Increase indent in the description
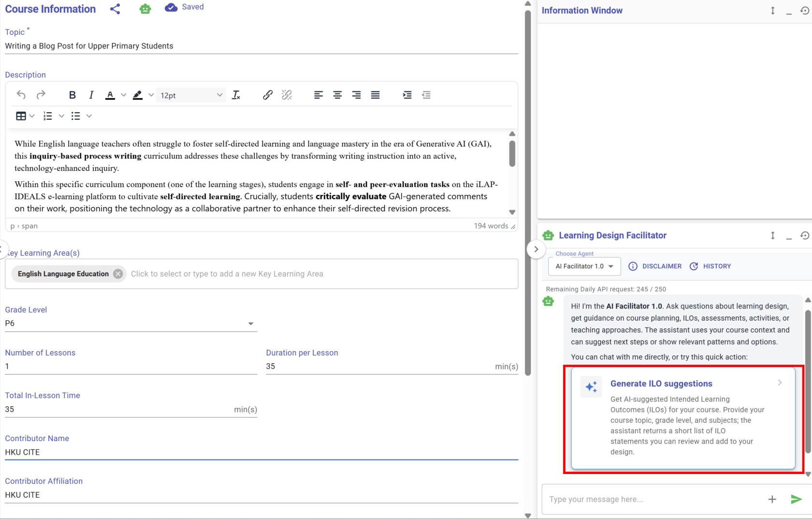Image resolution: width=812 pixels, height=519 pixels. [407, 95]
